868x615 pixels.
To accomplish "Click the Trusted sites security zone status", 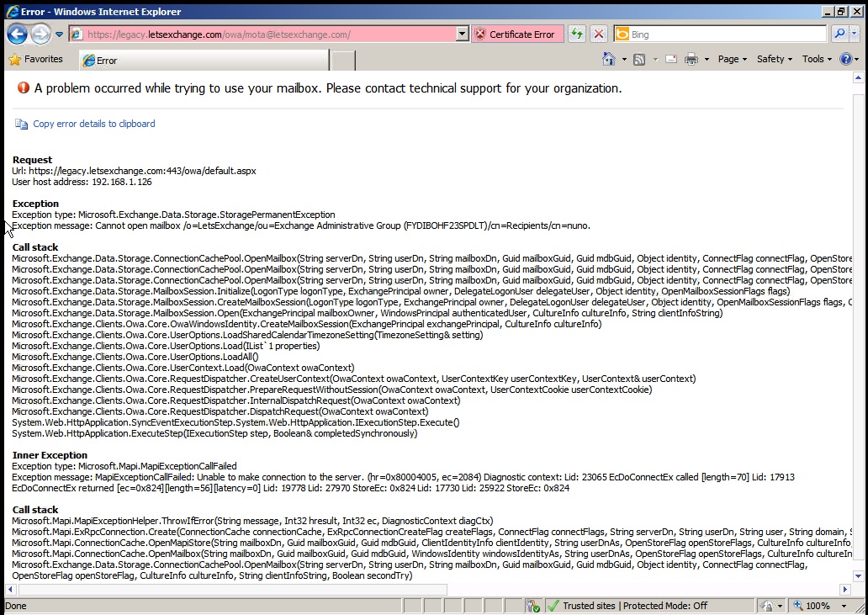I will 635,606.
